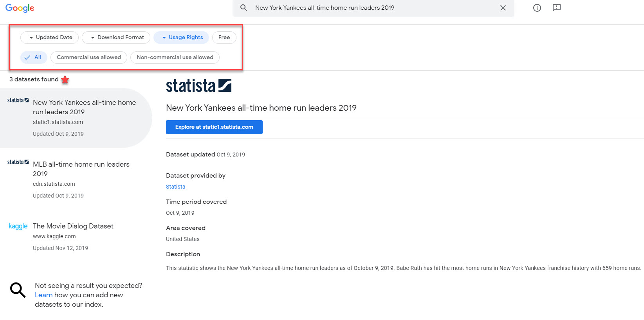The height and width of the screenshot is (320, 644).
Task: Expand the Download Format dropdown
Action: click(x=116, y=38)
